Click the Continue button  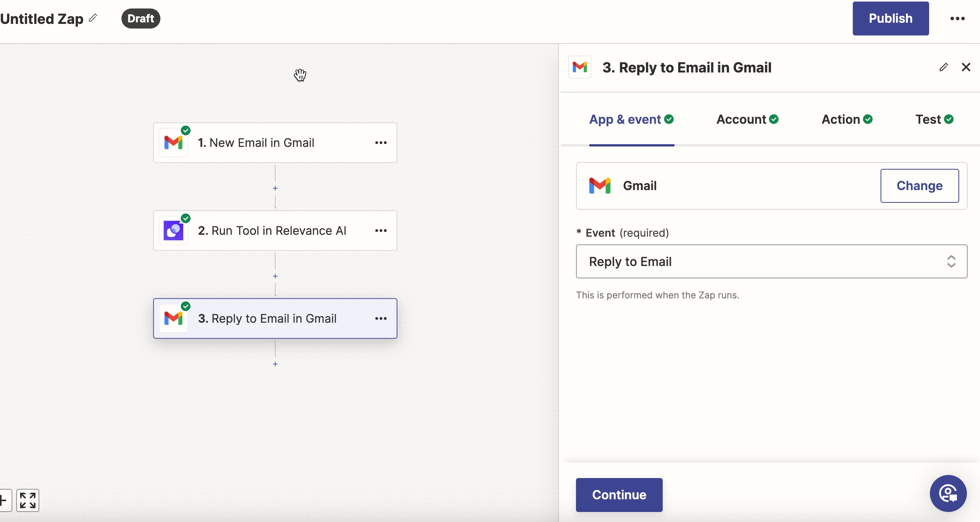619,495
